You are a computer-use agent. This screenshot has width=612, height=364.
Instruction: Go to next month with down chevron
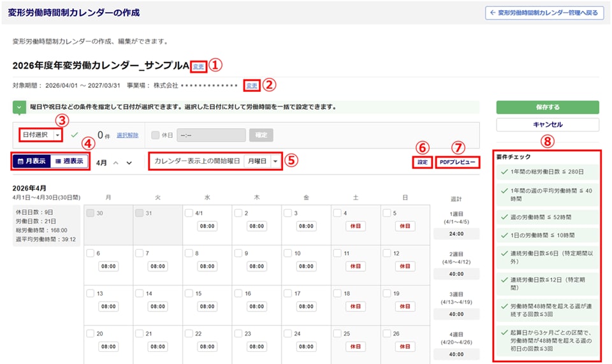click(129, 163)
